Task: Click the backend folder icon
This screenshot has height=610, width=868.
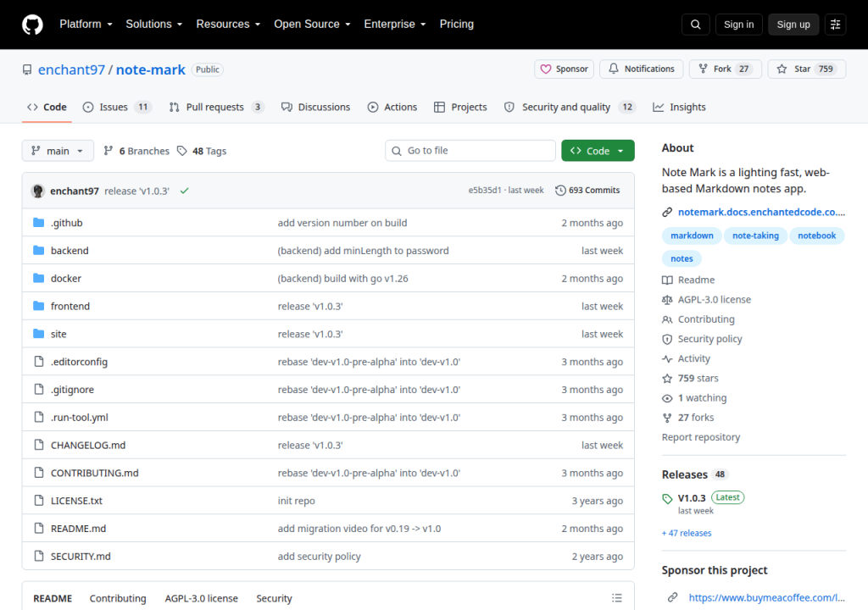Action: coord(38,250)
